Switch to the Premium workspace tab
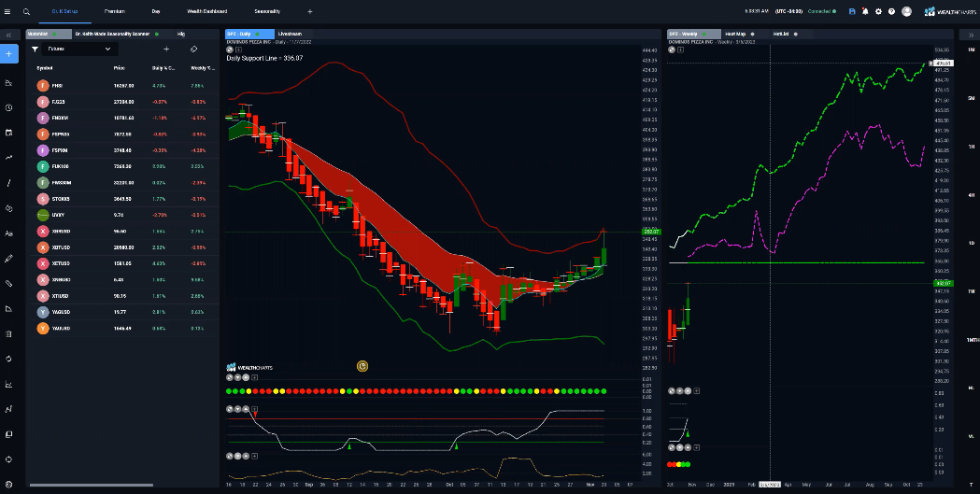 point(114,11)
